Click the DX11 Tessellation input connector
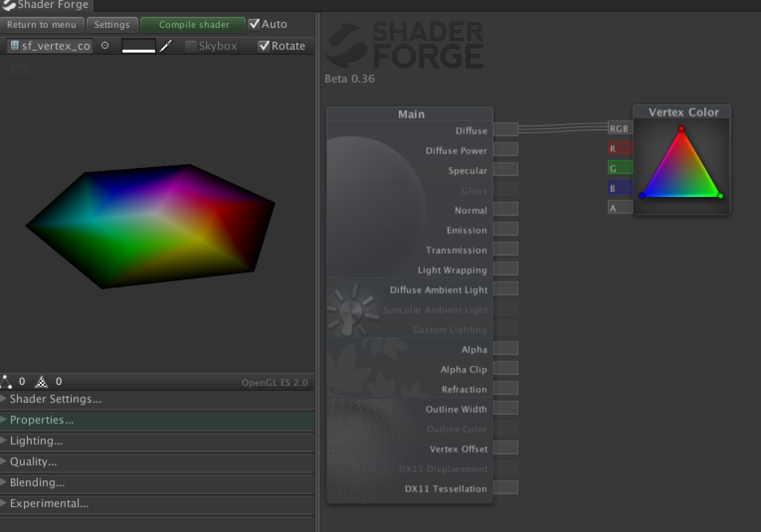 [x=506, y=487]
